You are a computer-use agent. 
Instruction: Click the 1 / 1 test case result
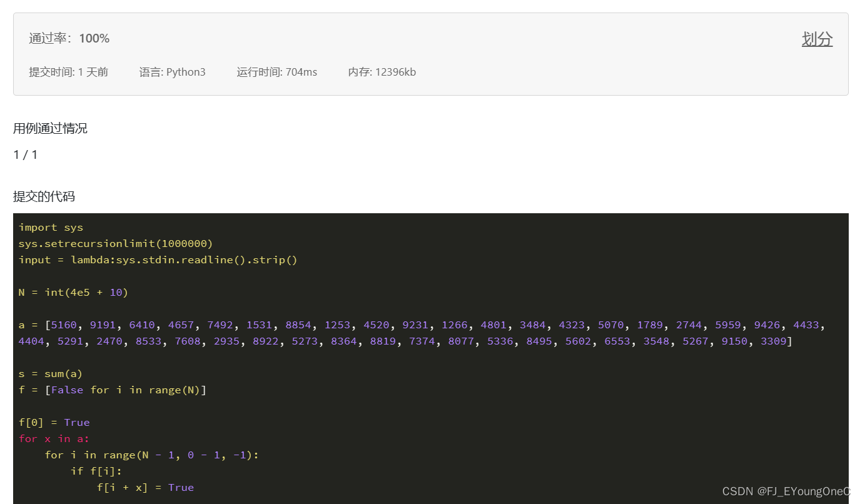[25, 154]
